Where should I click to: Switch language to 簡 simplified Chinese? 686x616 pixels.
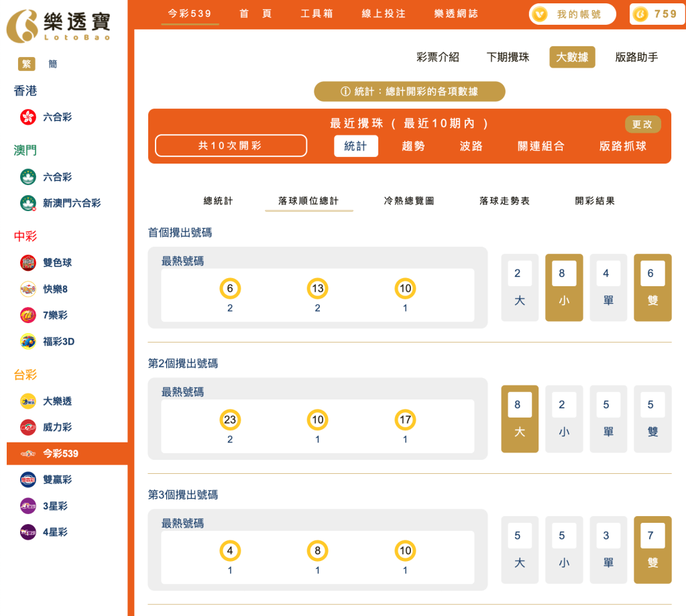pyautogui.click(x=52, y=64)
